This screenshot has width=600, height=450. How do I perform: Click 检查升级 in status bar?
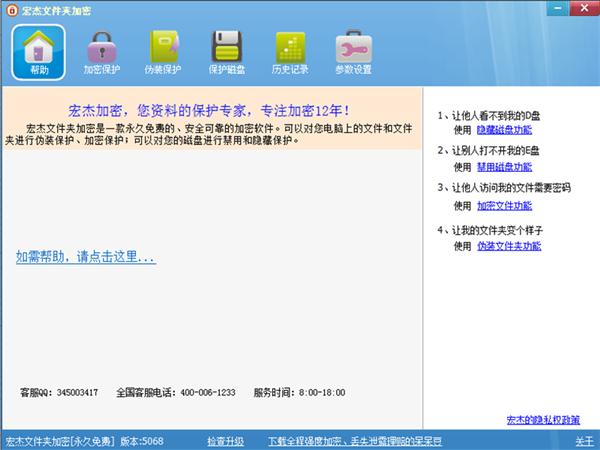(225, 442)
